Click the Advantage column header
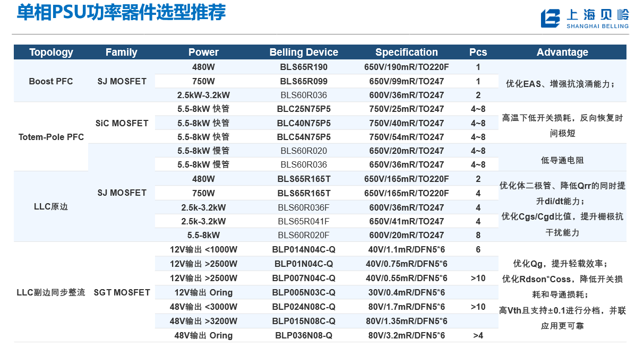Image resolution: width=644 pixels, height=348 pixels. [x=562, y=52]
